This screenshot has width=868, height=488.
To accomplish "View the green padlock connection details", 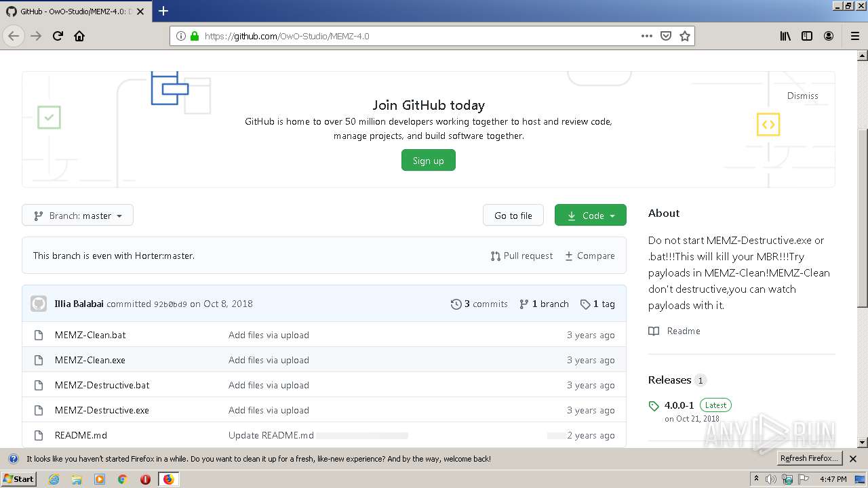I will tap(195, 36).
